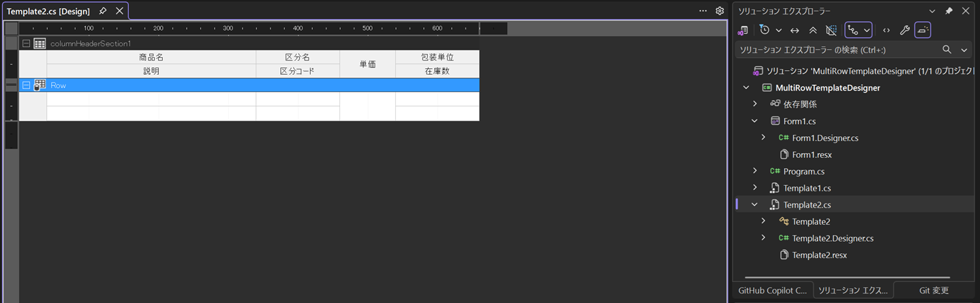Select the blue Row section header
This screenshot has width=980, height=303.
[x=249, y=85]
